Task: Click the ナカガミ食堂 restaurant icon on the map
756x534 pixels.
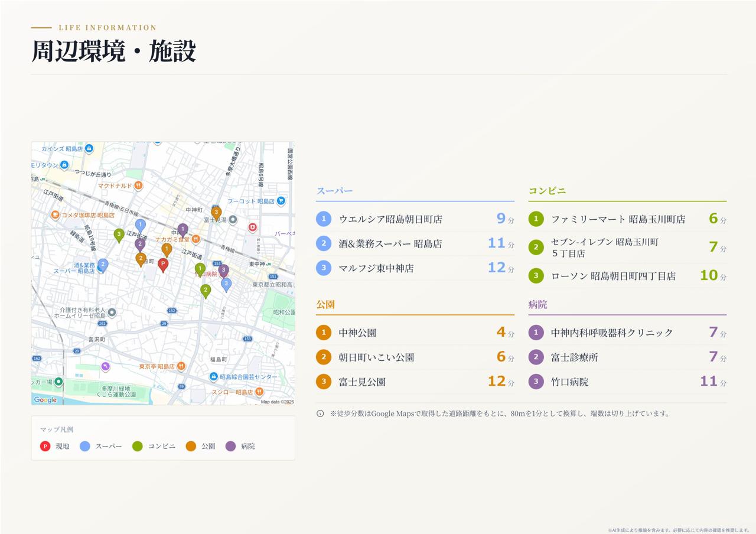Action: [x=196, y=239]
